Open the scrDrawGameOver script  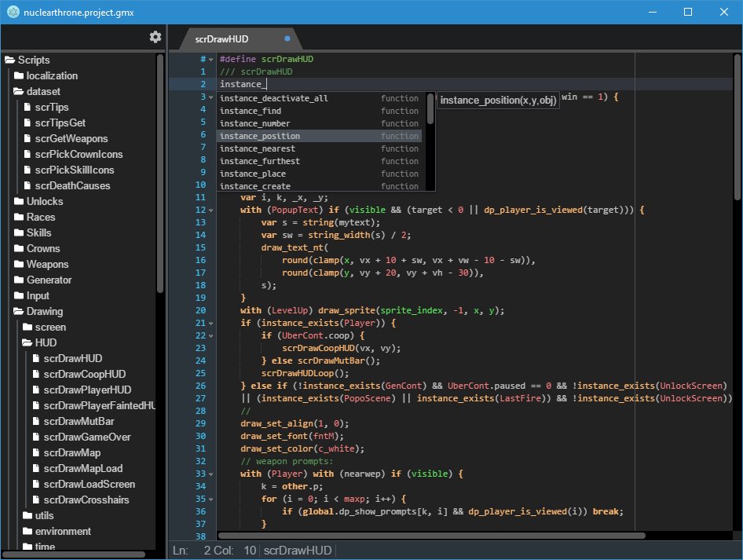click(x=82, y=437)
